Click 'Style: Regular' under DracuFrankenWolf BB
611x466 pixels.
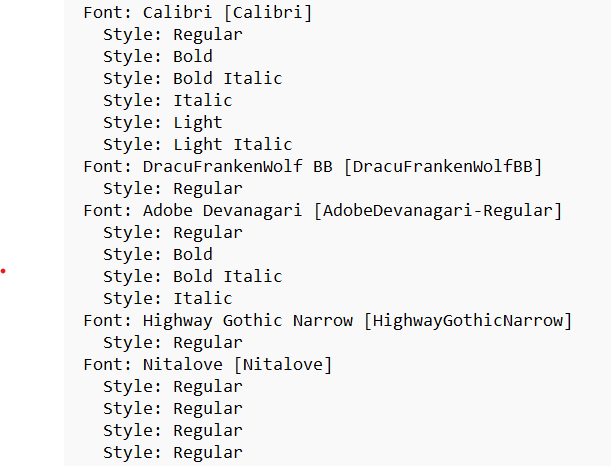(x=173, y=189)
